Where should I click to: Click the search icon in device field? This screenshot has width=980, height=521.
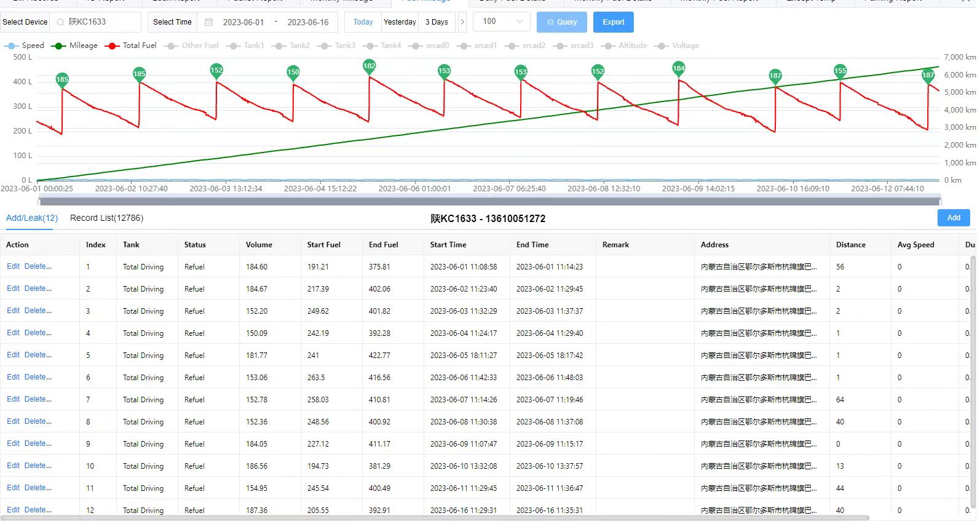60,22
